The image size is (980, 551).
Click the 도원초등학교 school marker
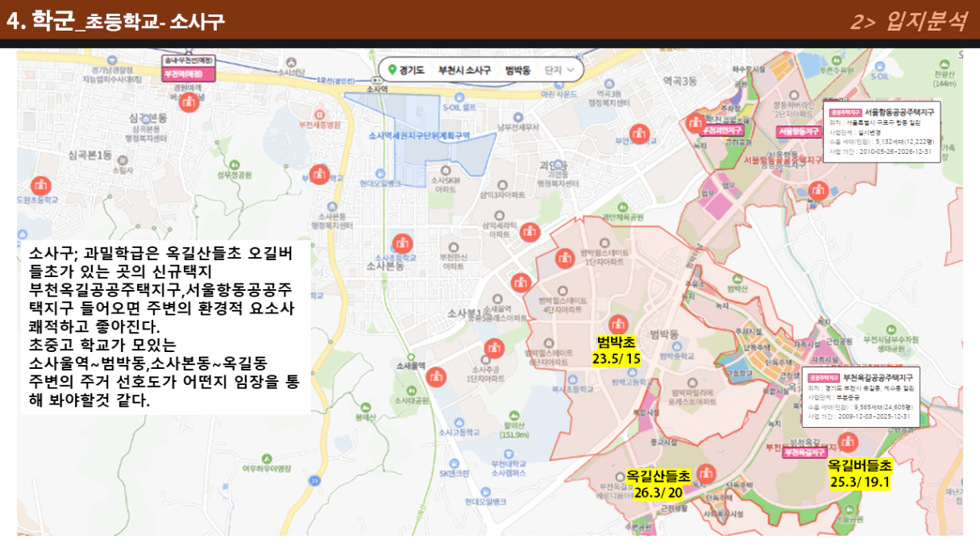pyautogui.click(x=23, y=198)
